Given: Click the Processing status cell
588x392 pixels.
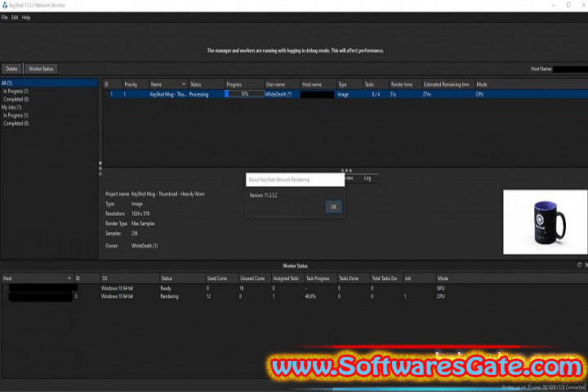Looking at the screenshot, I should pyautogui.click(x=198, y=95).
